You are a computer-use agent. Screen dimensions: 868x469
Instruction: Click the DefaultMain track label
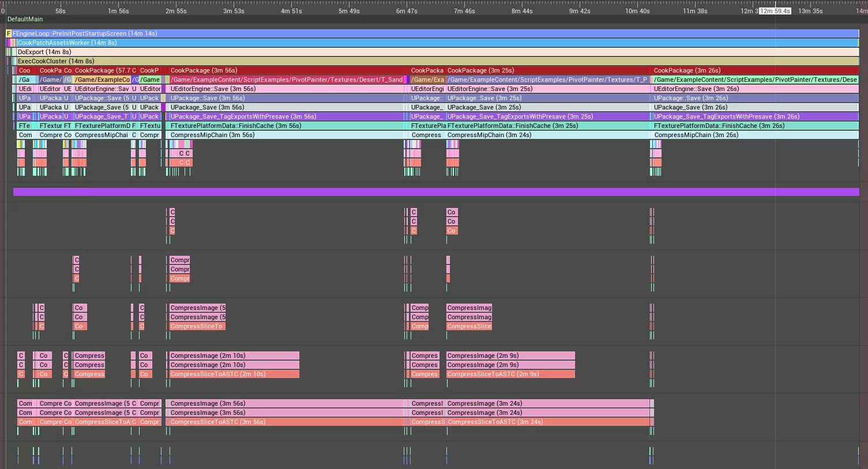tap(25, 19)
